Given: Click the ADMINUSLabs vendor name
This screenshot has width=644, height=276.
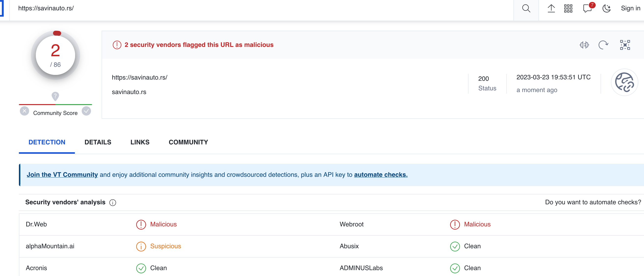Looking at the screenshot, I should coord(361,268).
